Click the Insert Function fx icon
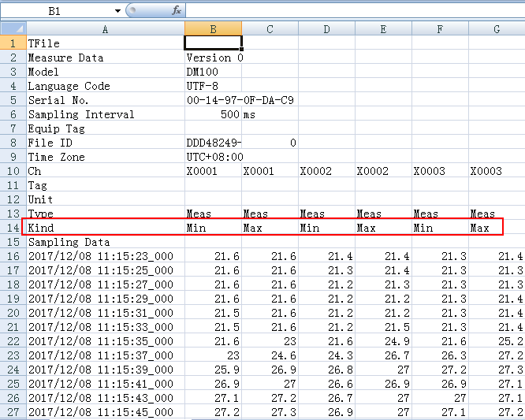The image size is (525, 420). point(177,11)
